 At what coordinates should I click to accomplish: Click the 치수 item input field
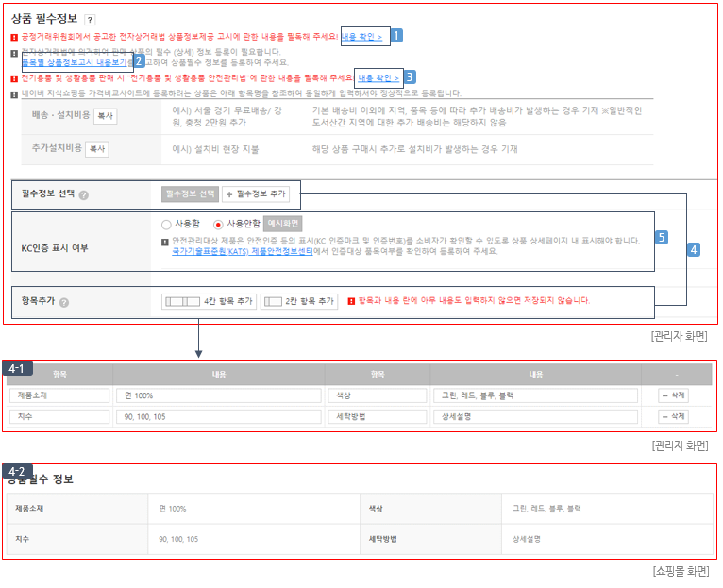click(x=59, y=417)
